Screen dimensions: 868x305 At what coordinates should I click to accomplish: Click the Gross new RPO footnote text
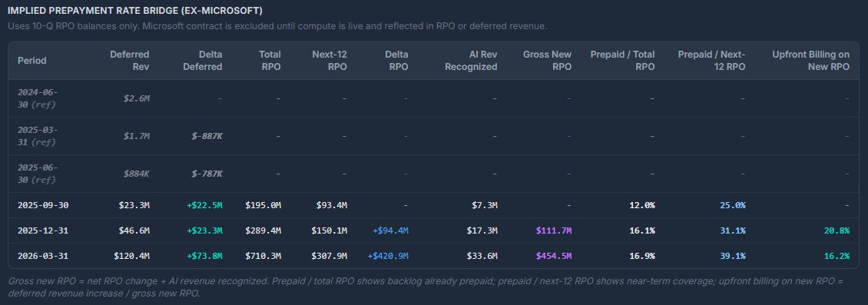coord(426,287)
